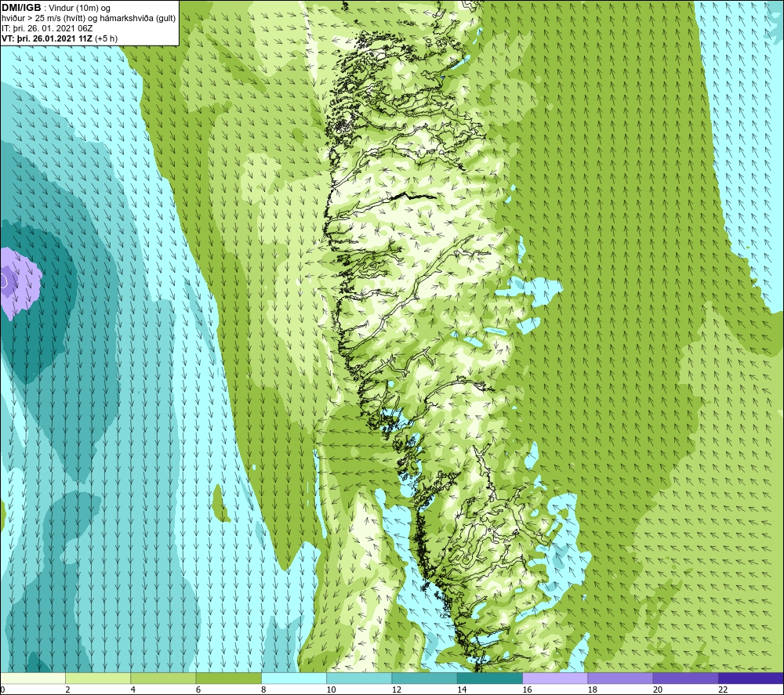
Task: Click the 'hviður > 25 m/s (hvítt)' caption line
Action: click(89, 19)
